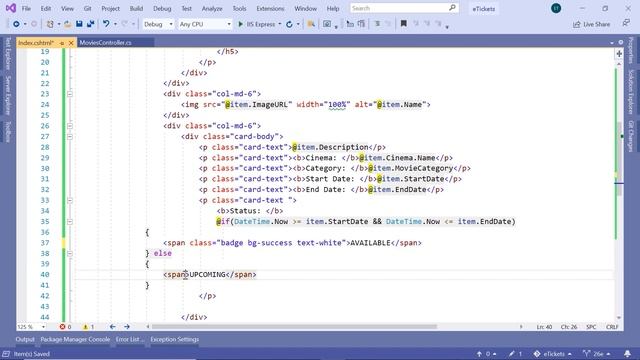640x360 pixels.
Task: Toggle pin on Index.cshtml tab
Action: coord(62,42)
